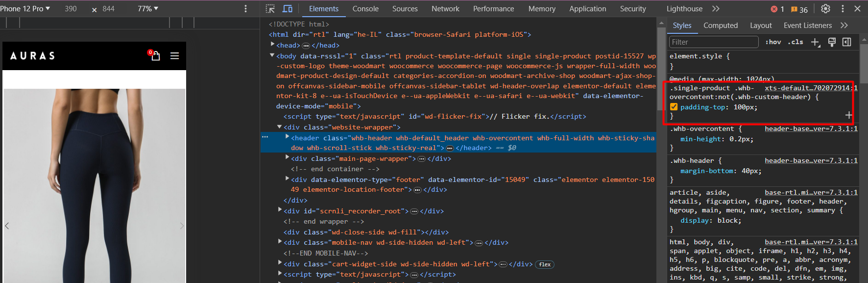
Task: Expand the cart-widget-side div triangle
Action: (x=280, y=263)
